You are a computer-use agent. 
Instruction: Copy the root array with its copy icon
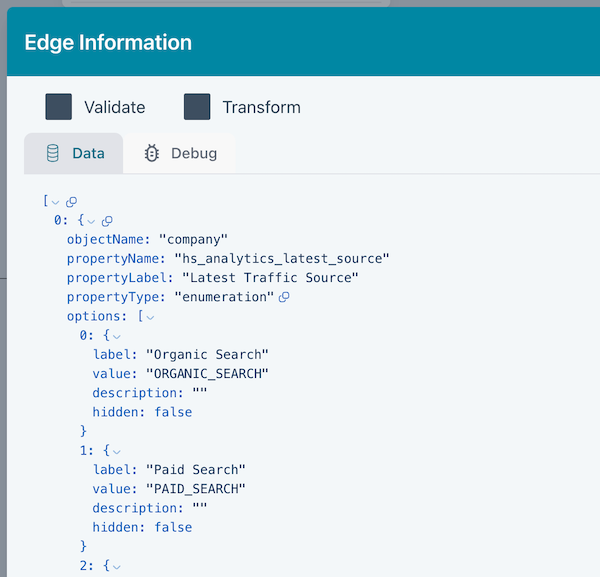(x=71, y=202)
